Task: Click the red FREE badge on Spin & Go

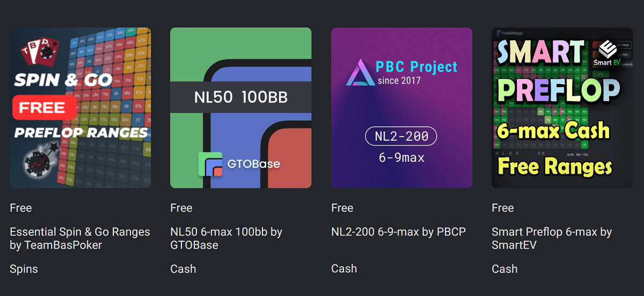Action: coord(42,107)
